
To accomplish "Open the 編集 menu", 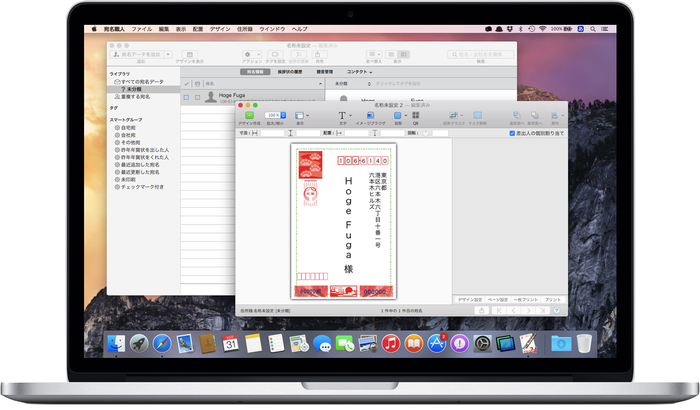I will [x=164, y=29].
